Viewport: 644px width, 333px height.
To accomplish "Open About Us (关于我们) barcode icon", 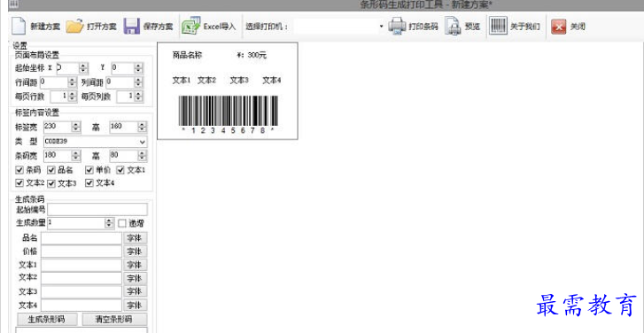I will click(498, 27).
